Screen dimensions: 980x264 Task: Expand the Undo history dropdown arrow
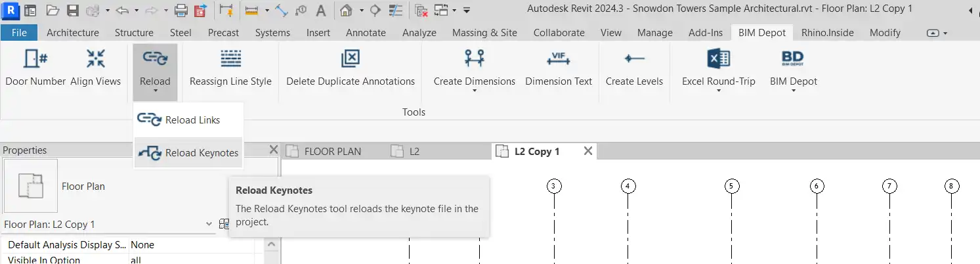pyautogui.click(x=136, y=11)
